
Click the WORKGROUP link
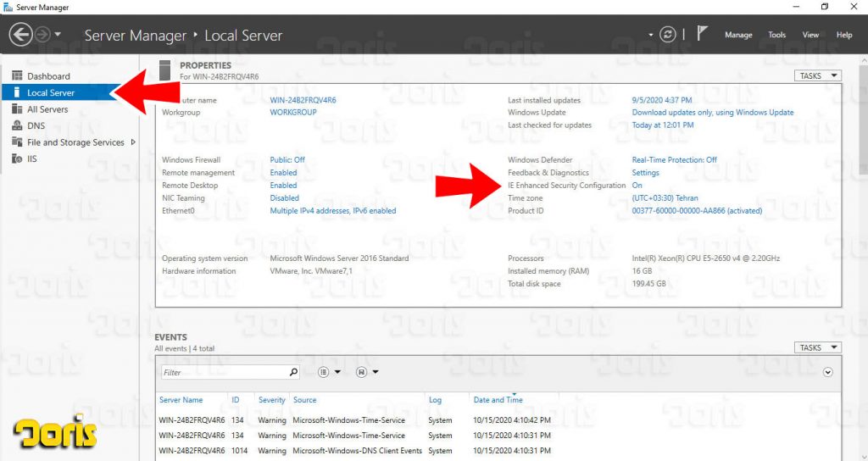(x=293, y=113)
